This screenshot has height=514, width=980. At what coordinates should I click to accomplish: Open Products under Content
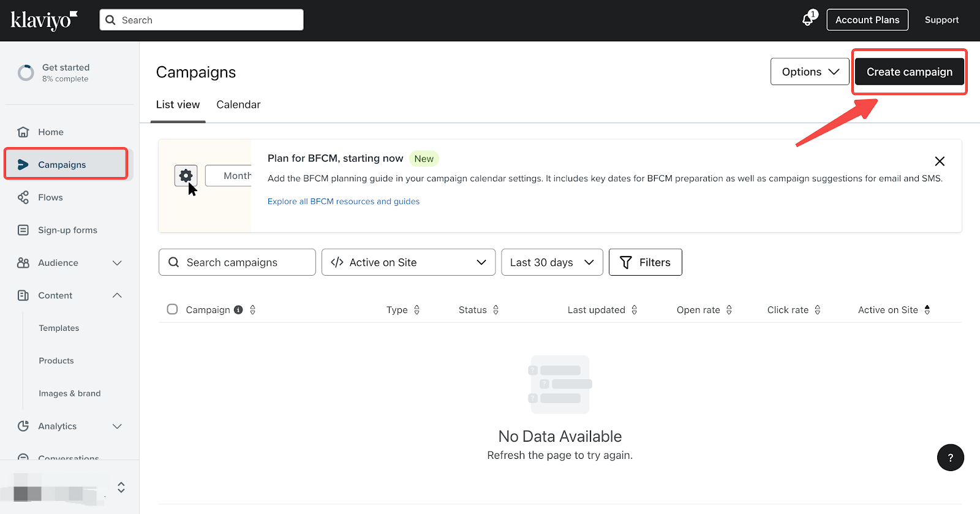pyautogui.click(x=56, y=361)
